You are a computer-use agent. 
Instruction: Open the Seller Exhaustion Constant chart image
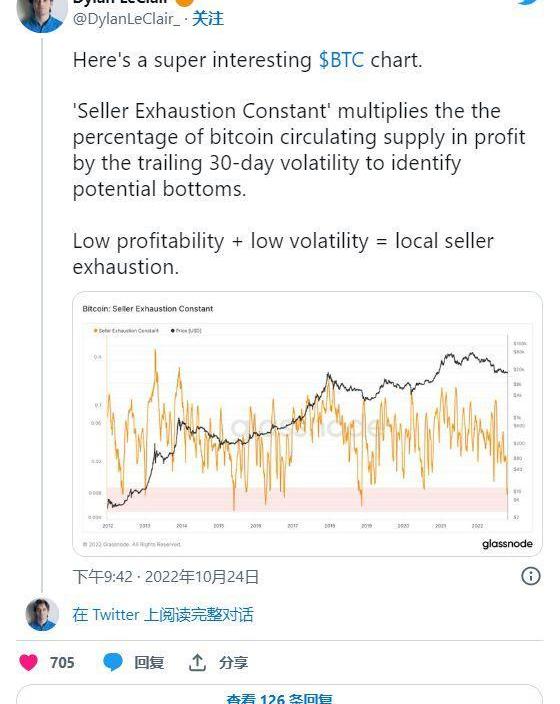pyautogui.click(x=307, y=424)
